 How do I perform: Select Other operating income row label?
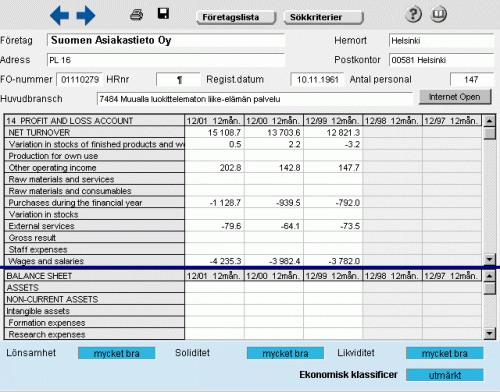click(x=94, y=168)
